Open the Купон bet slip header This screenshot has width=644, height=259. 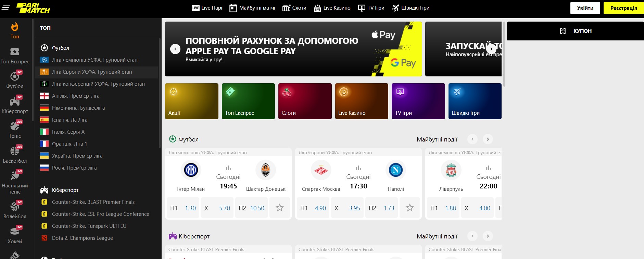tap(575, 31)
